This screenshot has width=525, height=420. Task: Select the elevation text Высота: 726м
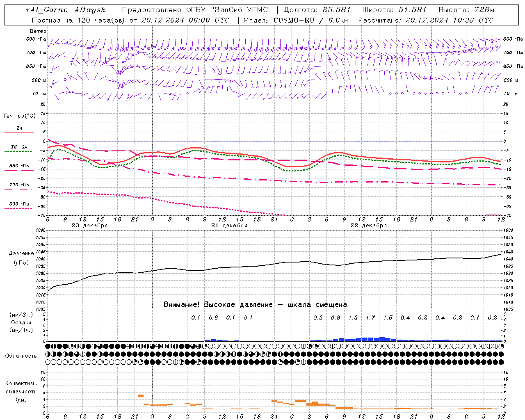pos(466,10)
